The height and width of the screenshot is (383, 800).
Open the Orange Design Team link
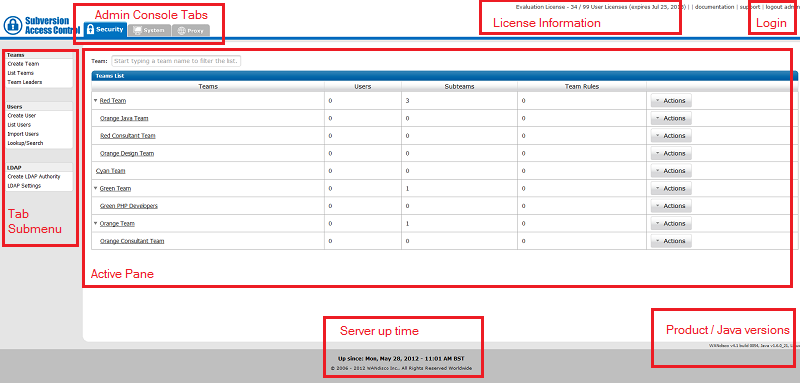click(x=127, y=154)
